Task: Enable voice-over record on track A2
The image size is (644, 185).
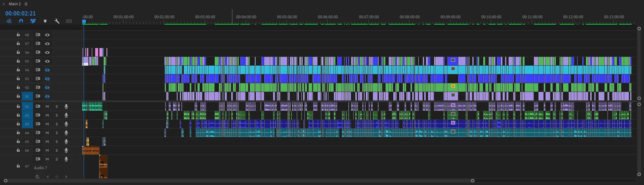Action: pyautogui.click(x=66, y=115)
